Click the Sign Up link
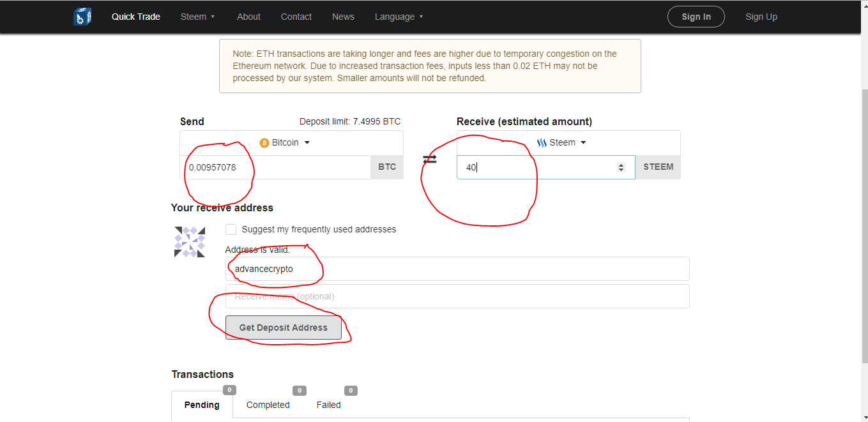868x422 pixels. point(761,17)
